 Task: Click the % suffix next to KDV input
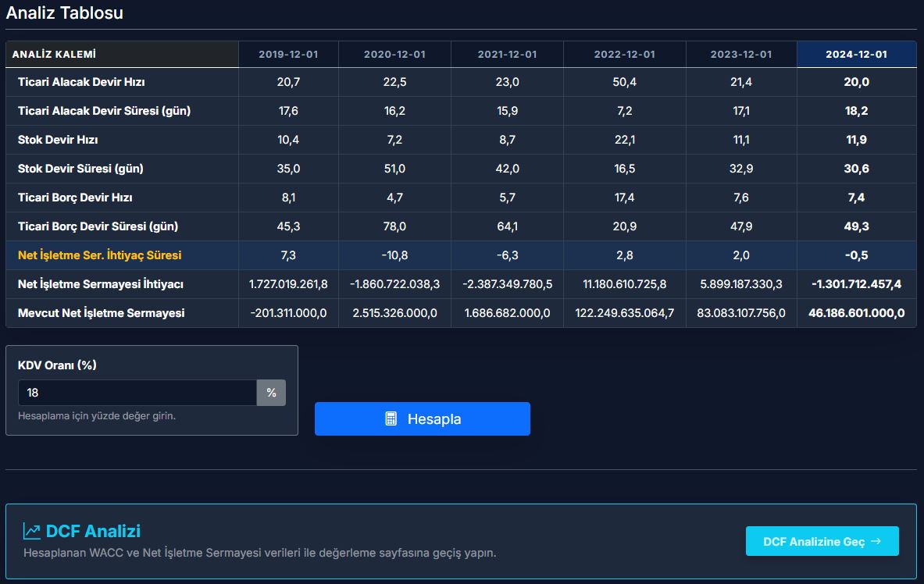click(271, 393)
